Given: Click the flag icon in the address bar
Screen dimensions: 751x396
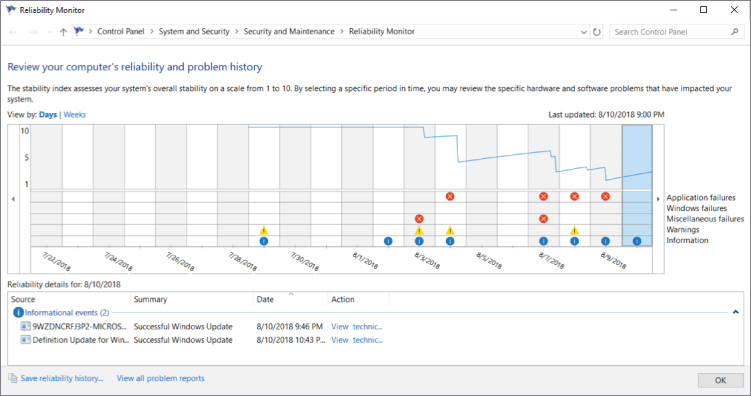Looking at the screenshot, I should pos(79,32).
